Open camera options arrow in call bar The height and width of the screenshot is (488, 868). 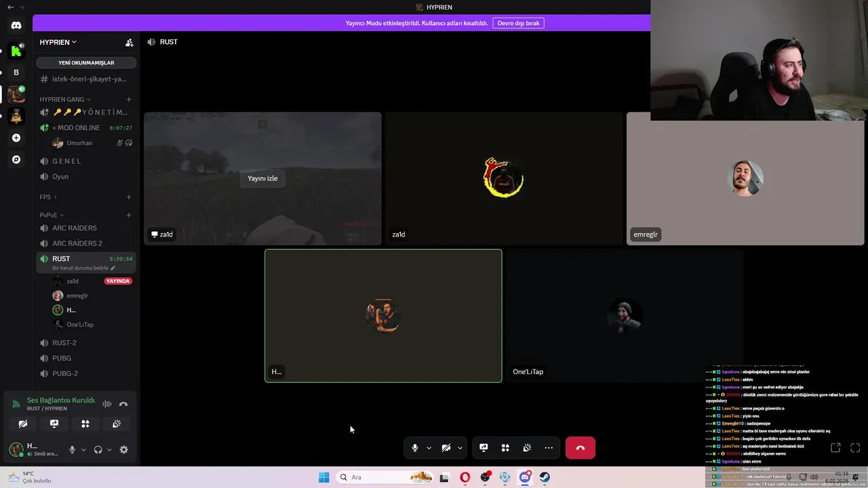pos(460,448)
